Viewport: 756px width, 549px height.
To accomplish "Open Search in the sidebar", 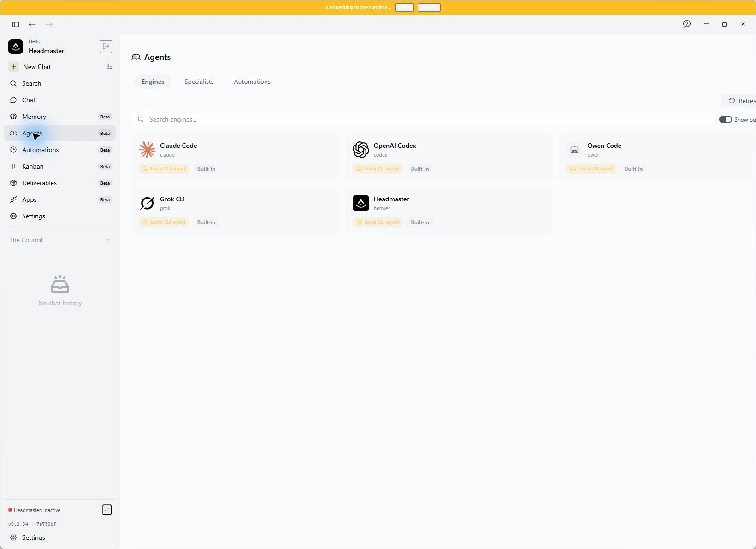I will point(60,83).
